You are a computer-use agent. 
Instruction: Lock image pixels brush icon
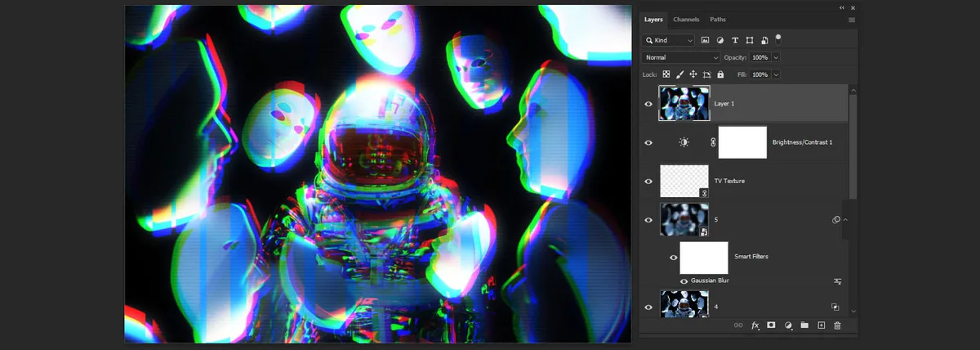(679, 74)
